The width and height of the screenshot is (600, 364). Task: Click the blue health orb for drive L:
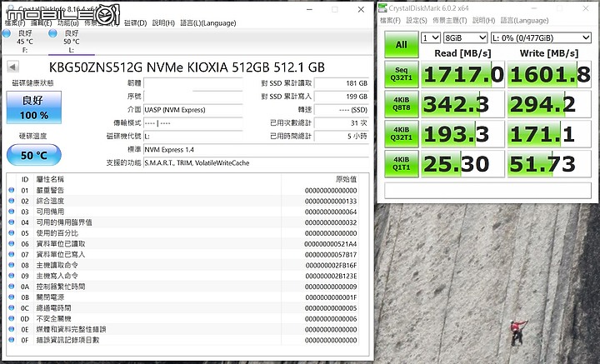[52, 33]
